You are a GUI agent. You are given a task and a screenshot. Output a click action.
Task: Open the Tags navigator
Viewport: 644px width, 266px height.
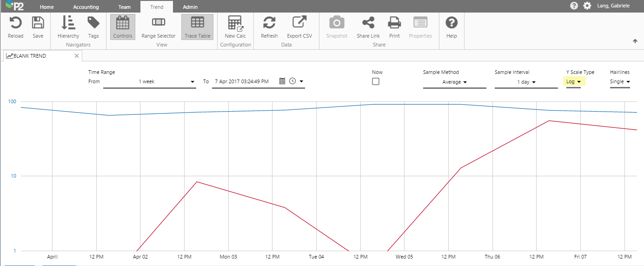pos(93,27)
